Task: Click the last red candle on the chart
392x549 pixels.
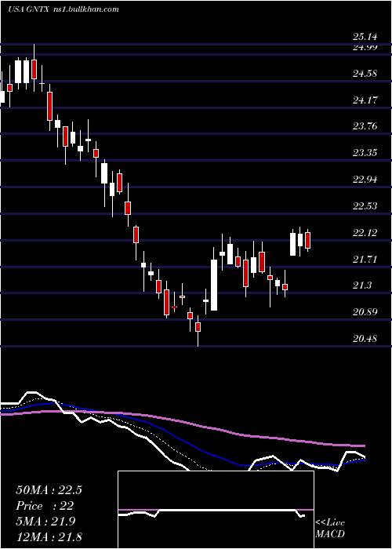Action: [307, 240]
